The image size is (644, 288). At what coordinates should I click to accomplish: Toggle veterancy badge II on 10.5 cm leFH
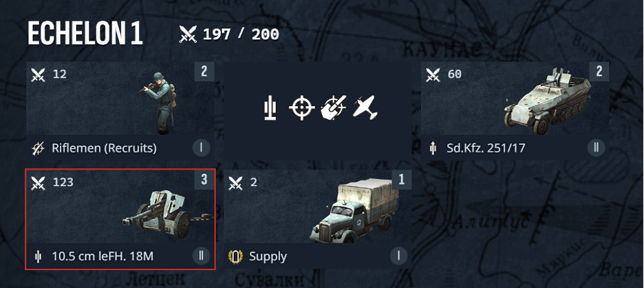[x=201, y=256]
